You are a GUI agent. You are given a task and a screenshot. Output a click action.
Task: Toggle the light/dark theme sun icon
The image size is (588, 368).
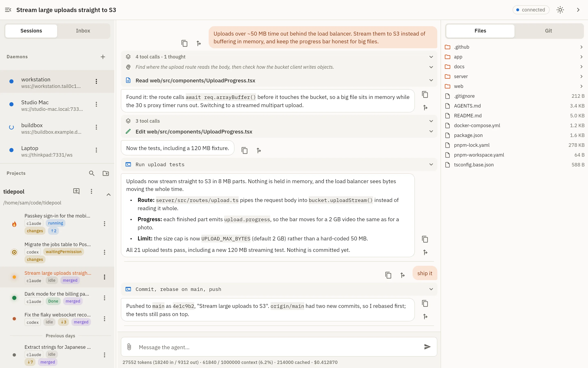tap(560, 10)
